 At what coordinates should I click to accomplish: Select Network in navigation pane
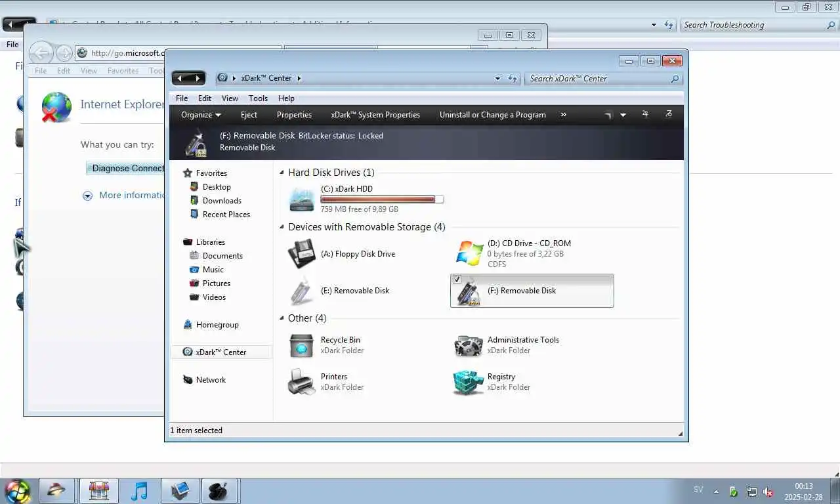(211, 380)
